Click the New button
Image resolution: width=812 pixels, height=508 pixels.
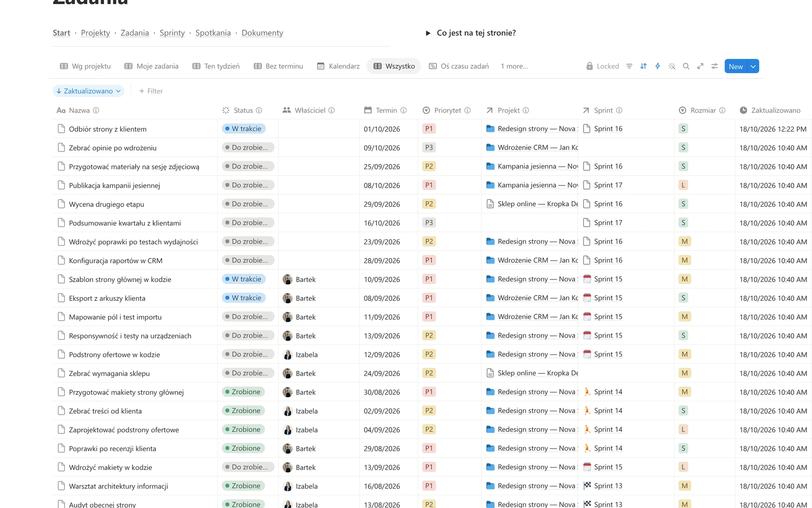tap(736, 67)
